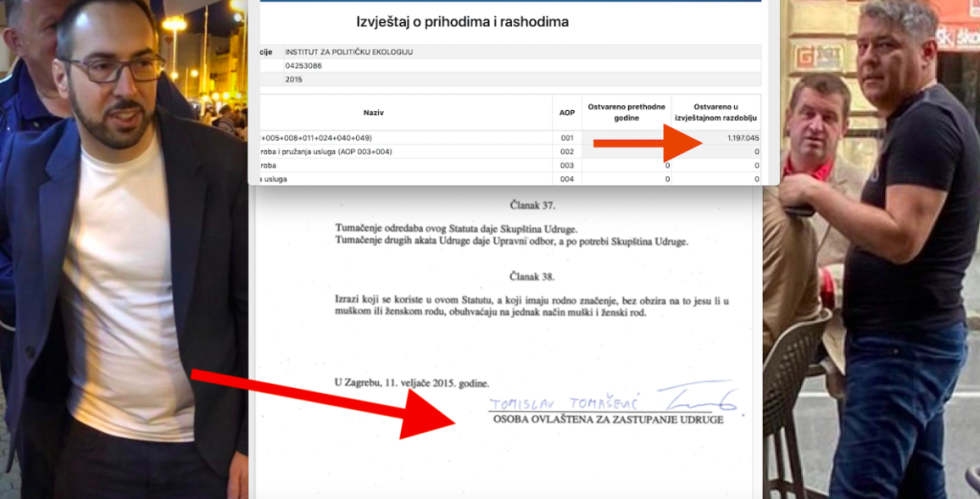Click reporting-period value "0" in row 002
This screenshot has height=499, width=980.
[x=757, y=152]
